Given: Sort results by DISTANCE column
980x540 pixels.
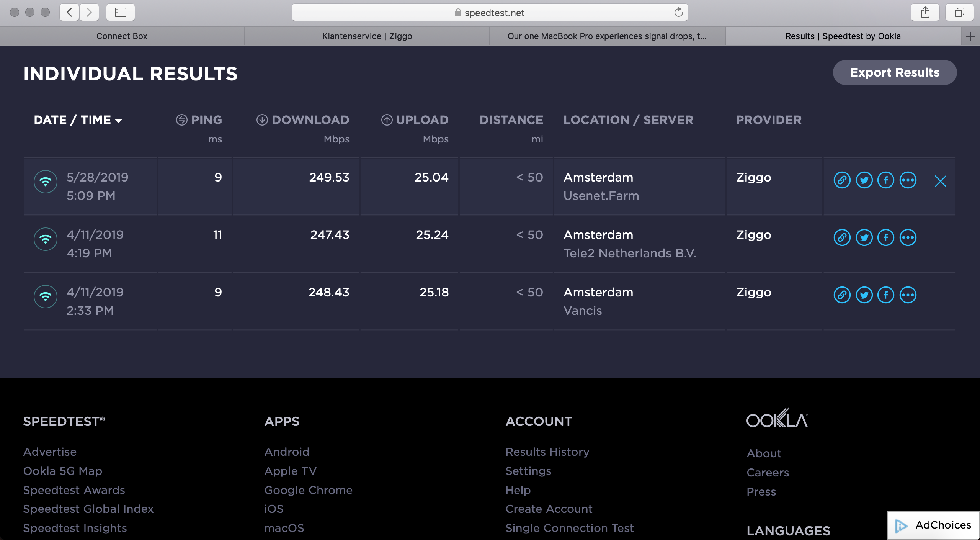Looking at the screenshot, I should [x=511, y=120].
